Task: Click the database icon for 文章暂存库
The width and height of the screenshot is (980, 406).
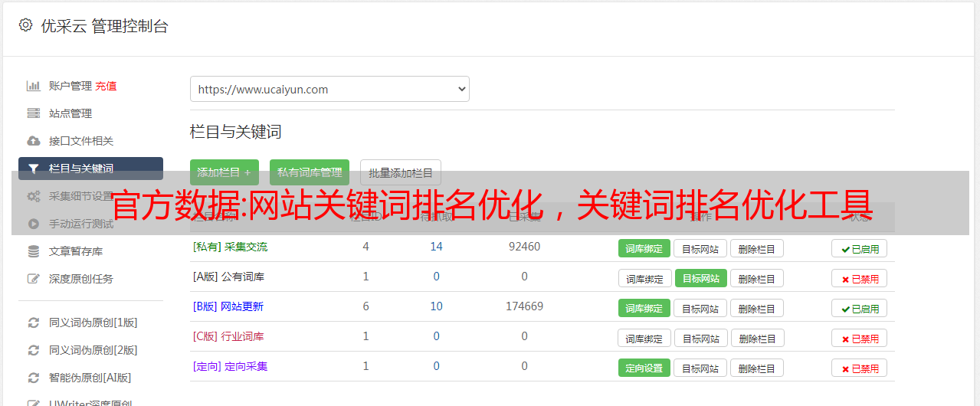Action: [34, 251]
